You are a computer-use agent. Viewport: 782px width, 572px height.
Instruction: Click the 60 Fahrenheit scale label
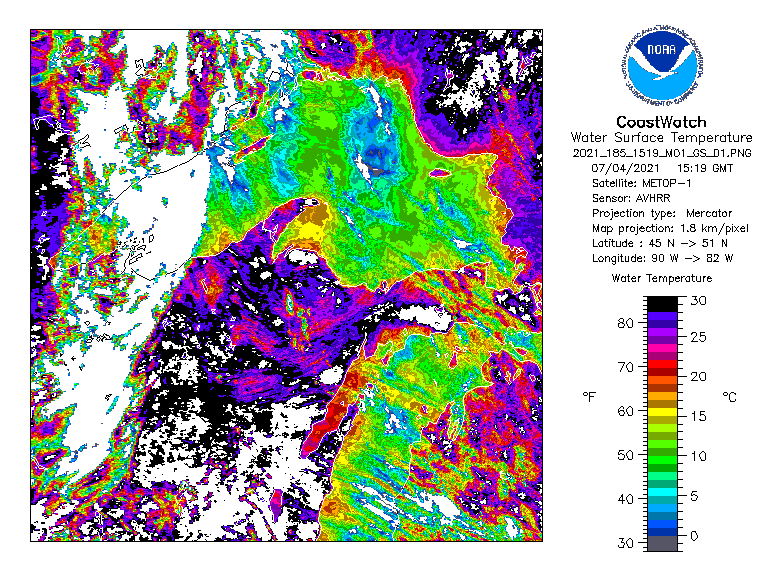625,411
